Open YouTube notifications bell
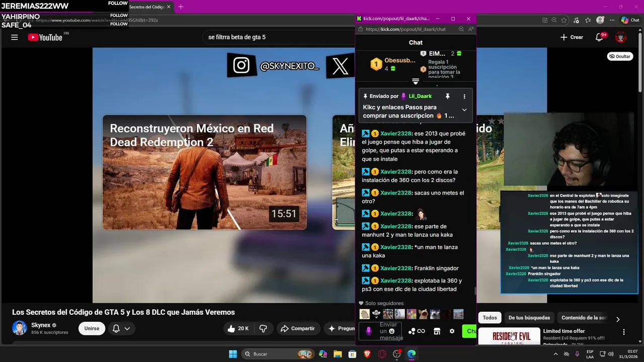 coord(599,37)
